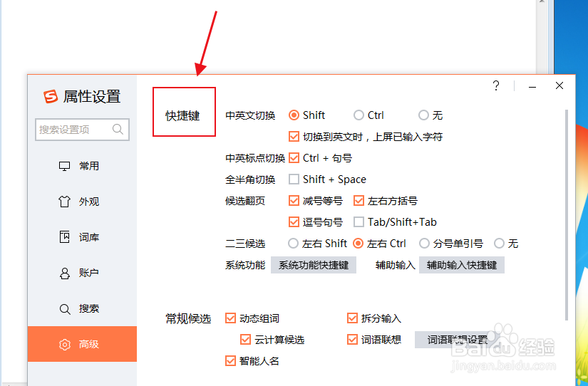Select Ctrl radio for 中英文切换

(359, 115)
